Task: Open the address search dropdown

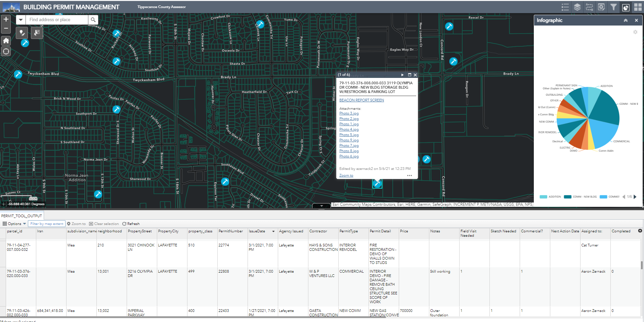Action: point(21,19)
